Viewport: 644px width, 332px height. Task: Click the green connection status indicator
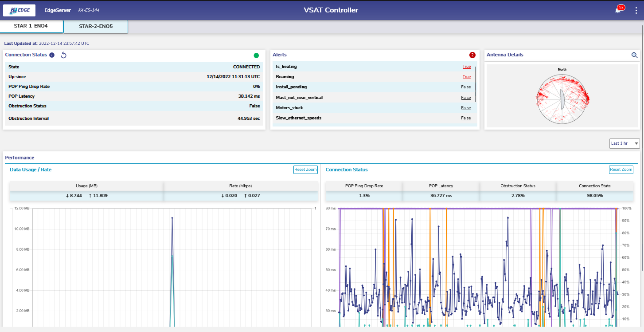[256, 55]
